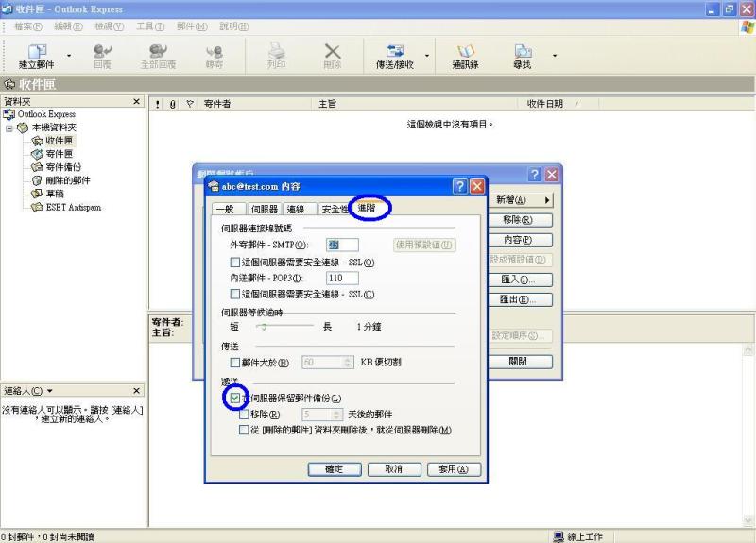Toggle 在伺服器保留郵件備份(L) checkbox

[234, 398]
